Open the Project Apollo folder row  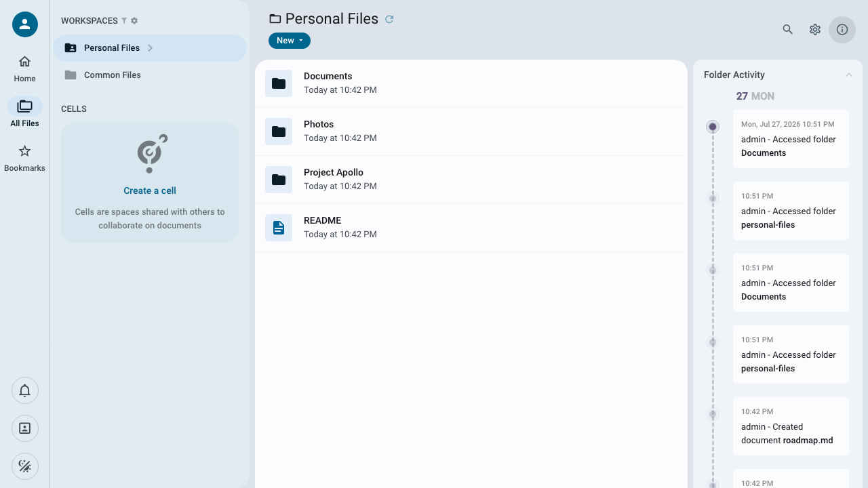(471, 180)
